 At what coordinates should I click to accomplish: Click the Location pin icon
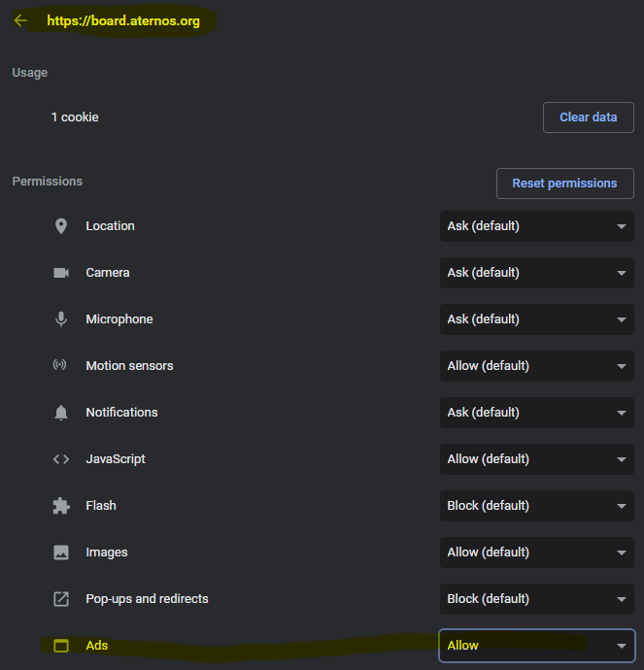click(61, 226)
